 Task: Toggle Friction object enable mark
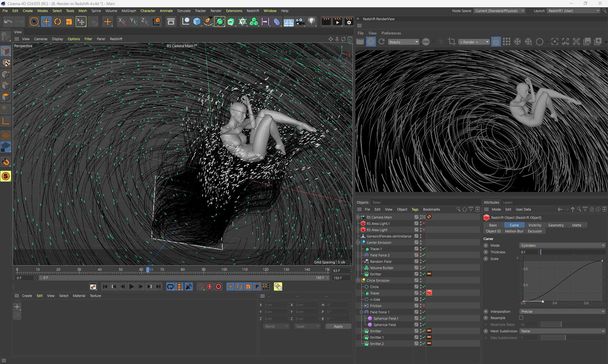[424, 306]
